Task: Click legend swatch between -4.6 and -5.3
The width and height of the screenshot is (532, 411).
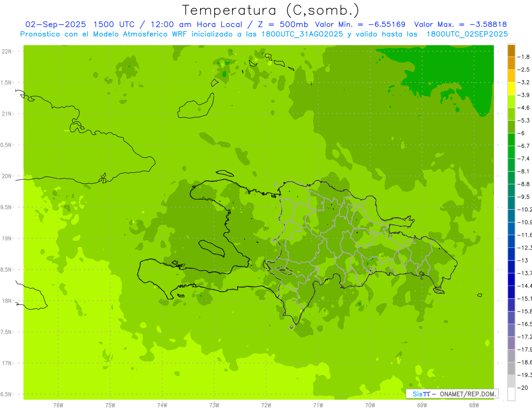Action: tap(511, 114)
